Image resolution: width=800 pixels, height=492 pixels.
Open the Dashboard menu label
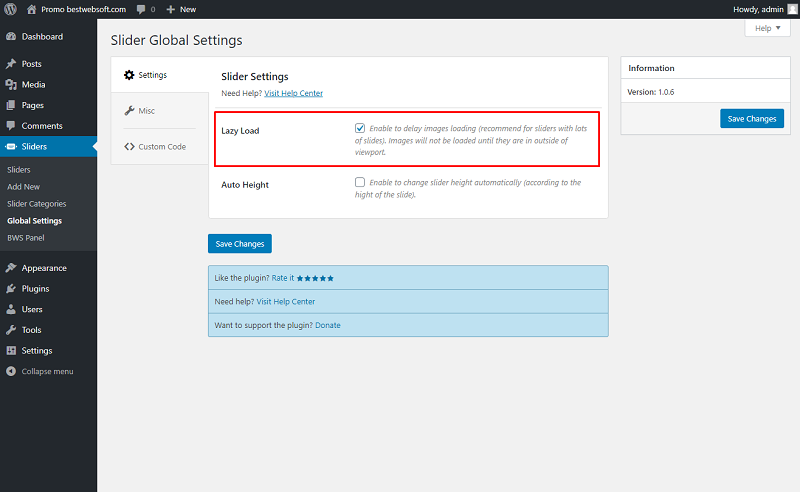click(x=42, y=37)
